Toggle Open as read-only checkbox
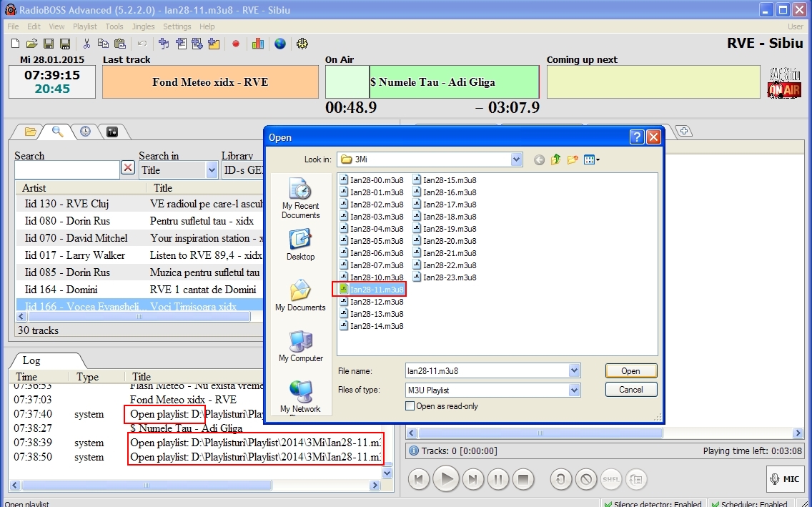Image resolution: width=812 pixels, height=507 pixels. [410, 406]
